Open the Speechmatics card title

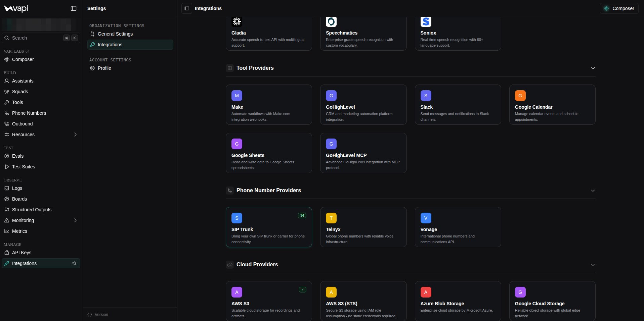[x=342, y=33]
